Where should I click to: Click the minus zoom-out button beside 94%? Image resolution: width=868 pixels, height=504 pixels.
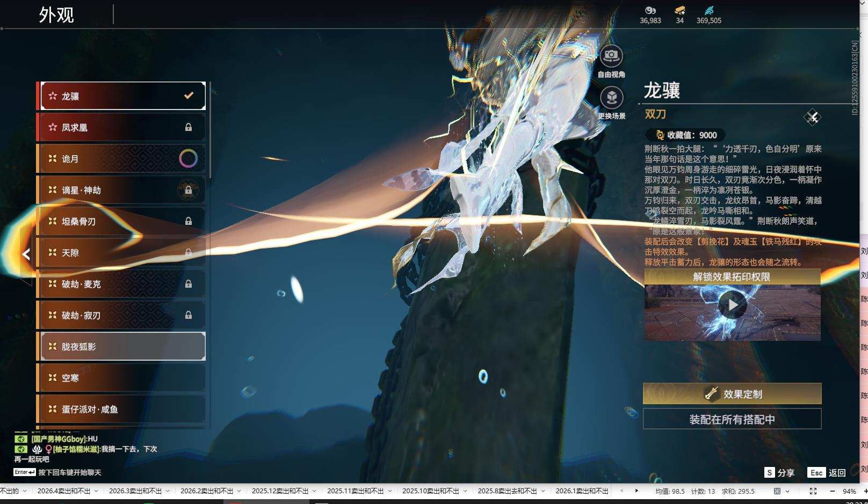click(833, 491)
